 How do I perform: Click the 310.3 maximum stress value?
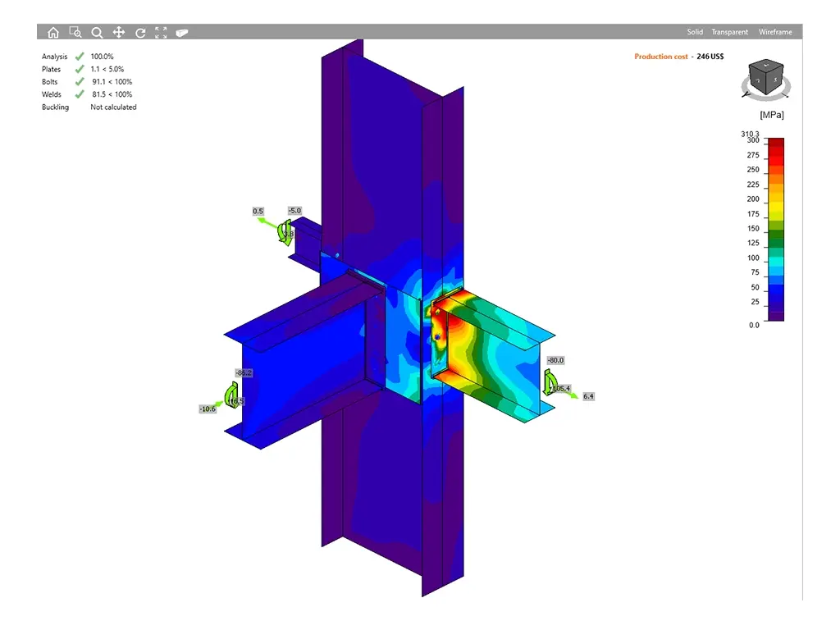coord(750,134)
